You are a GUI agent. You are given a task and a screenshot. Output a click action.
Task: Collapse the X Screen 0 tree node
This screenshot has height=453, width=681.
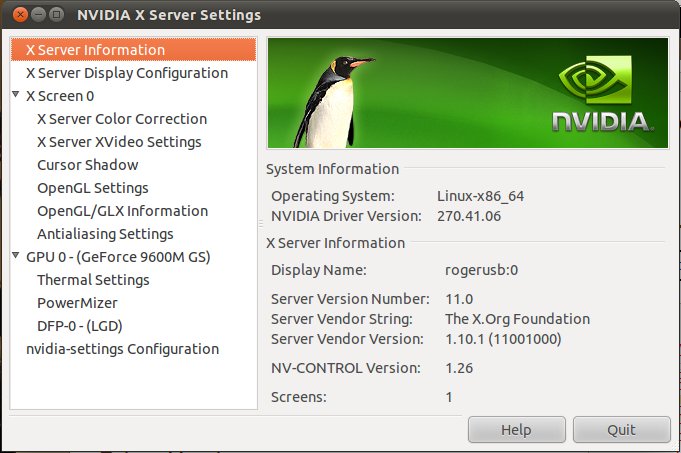[16, 96]
